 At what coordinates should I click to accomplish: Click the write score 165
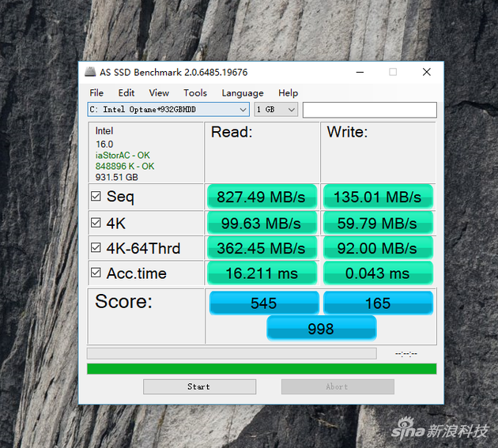point(378,303)
